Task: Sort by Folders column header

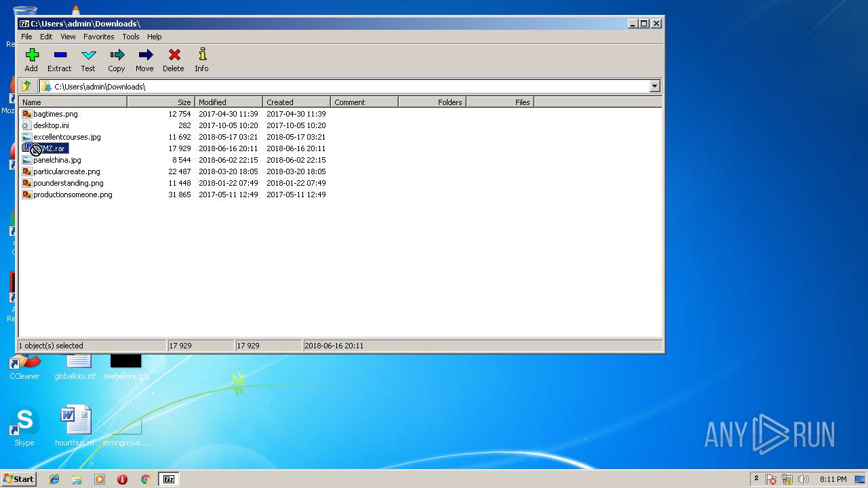Action: pos(433,102)
